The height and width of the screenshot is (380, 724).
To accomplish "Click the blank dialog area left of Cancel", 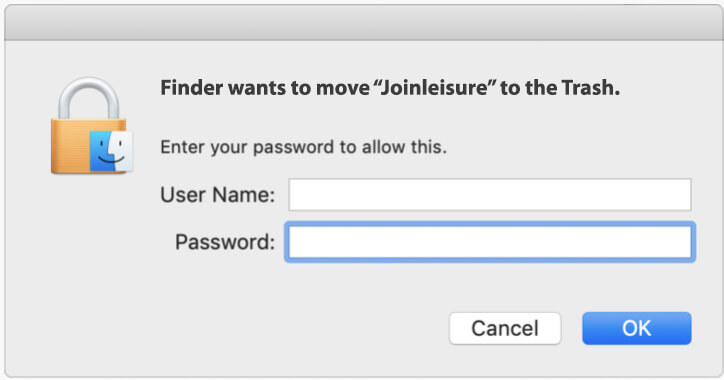I will (277, 328).
